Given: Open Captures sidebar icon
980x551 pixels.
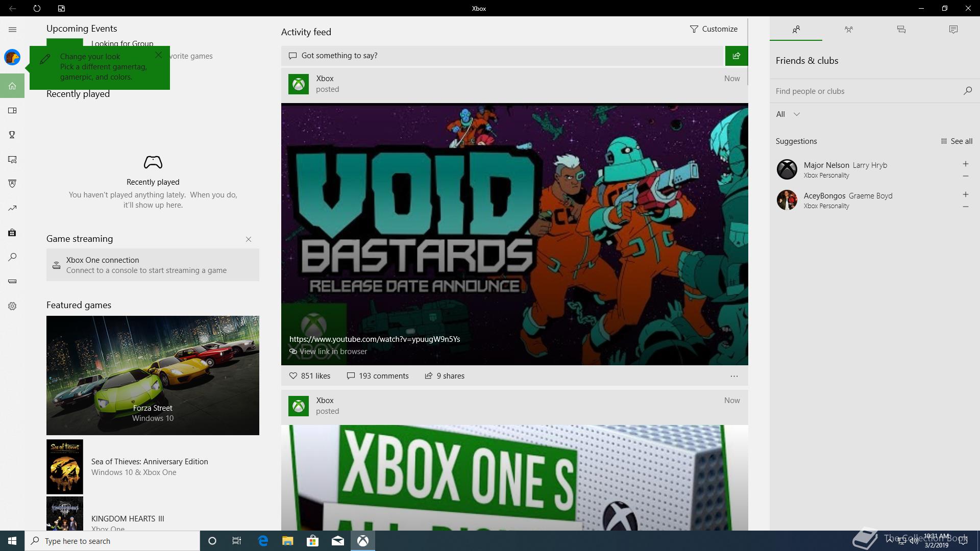Looking at the screenshot, I should click(12, 159).
